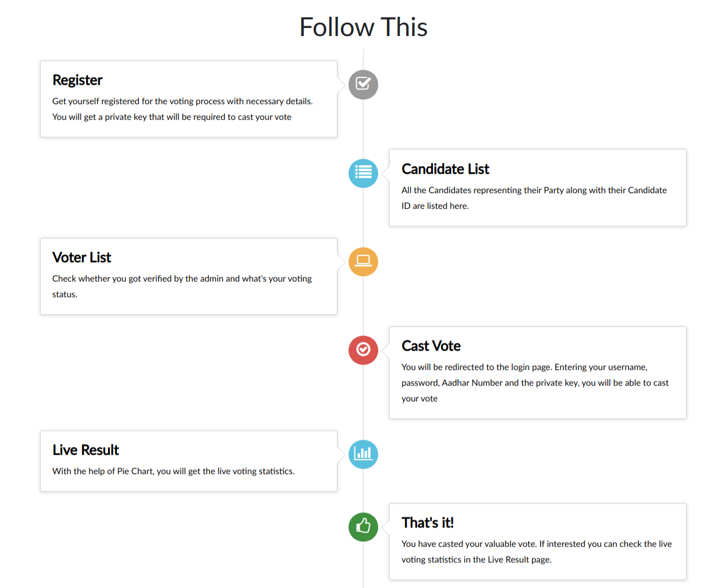Open the Live Result heading
The width and height of the screenshot is (725, 588).
(x=86, y=450)
